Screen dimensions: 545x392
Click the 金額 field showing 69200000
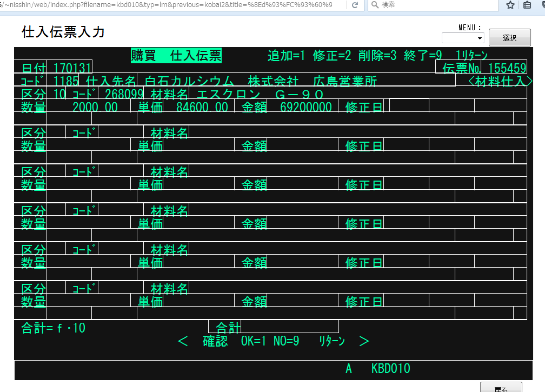pos(306,107)
